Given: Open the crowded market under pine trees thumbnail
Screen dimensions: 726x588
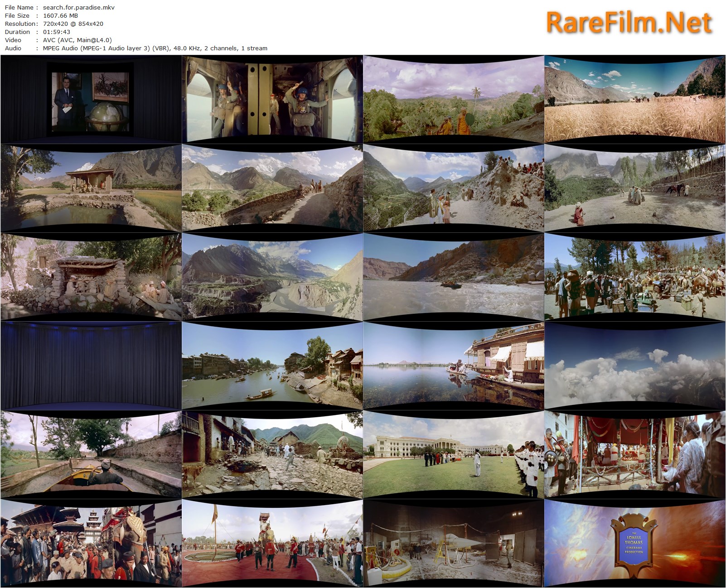Looking at the screenshot, I should pos(634,277).
